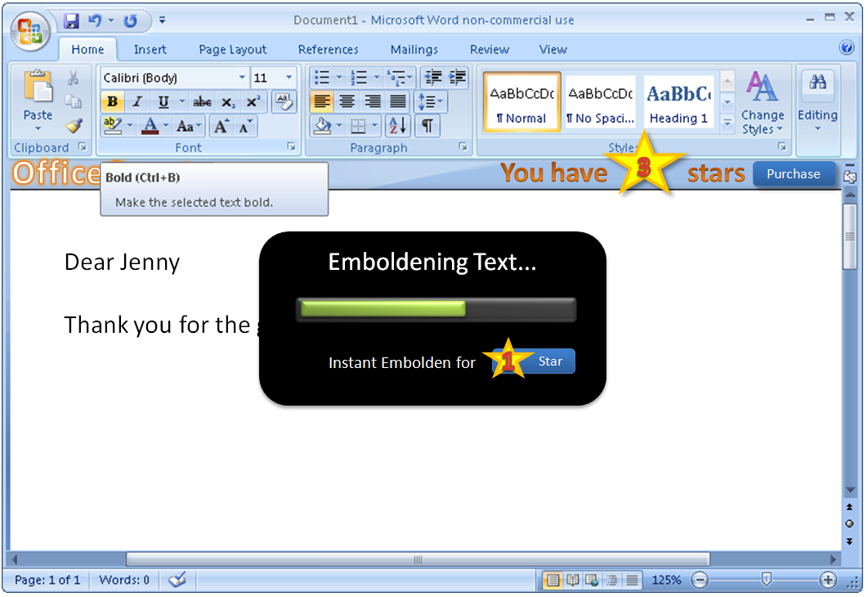The width and height of the screenshot is (868, 597).
Task: Grow the font size
Action: (x=221, y=126)
